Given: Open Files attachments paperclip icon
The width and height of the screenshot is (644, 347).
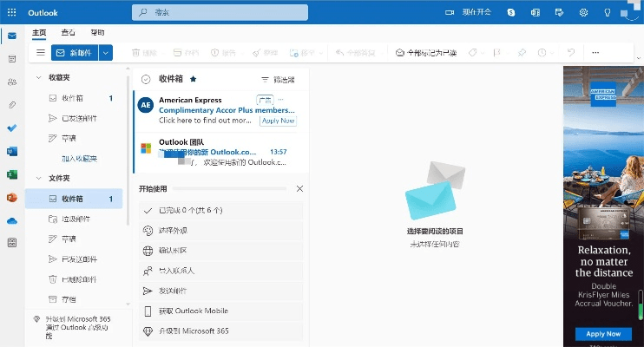Looking at the screenshot, I should (12, 105).
